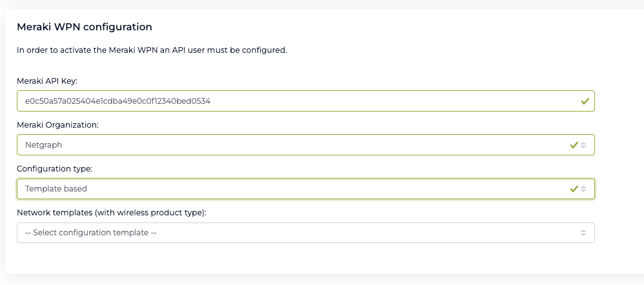Click the 'Meraki WPN configuration' heading
Viewport: 644px width, 285px height.
[x=84, y=27]
